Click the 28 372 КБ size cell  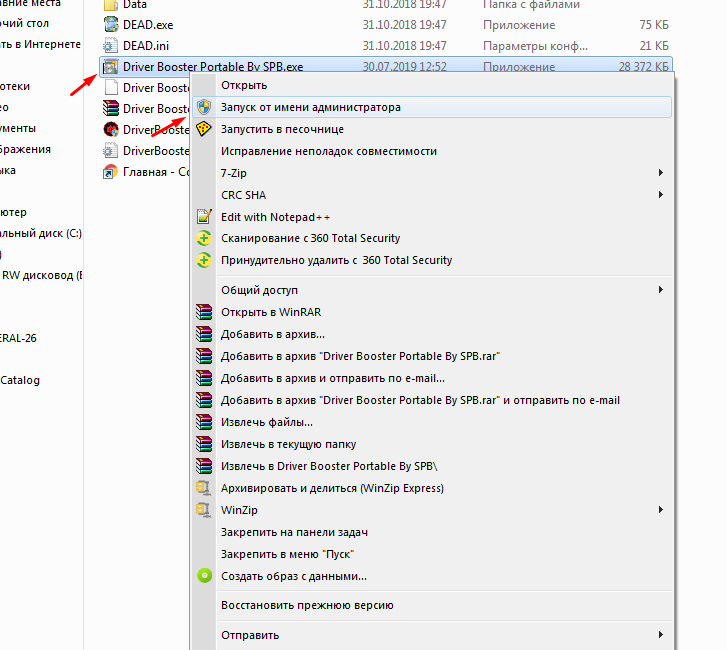pyautogui.click(x=643, y=67)
